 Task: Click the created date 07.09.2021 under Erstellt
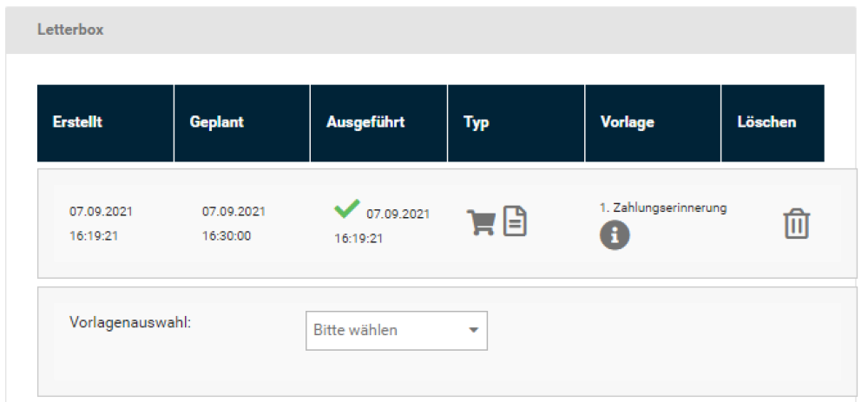101,212
